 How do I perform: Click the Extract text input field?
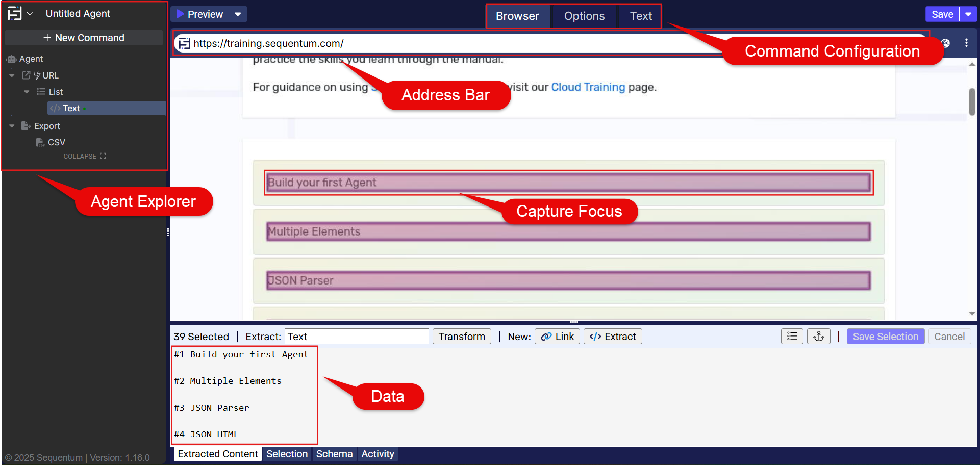[356, 337]
